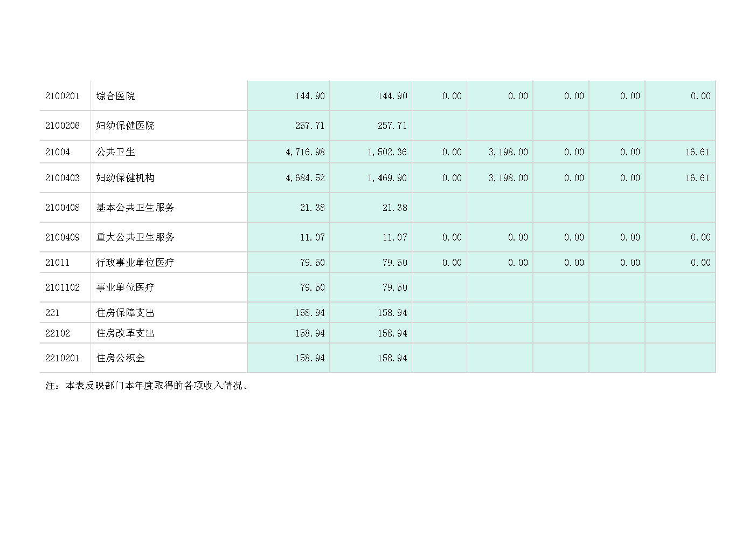Click the 住房保障支出 row label
This screenshot has height=535, width=756.
click(x=125, y=313)
